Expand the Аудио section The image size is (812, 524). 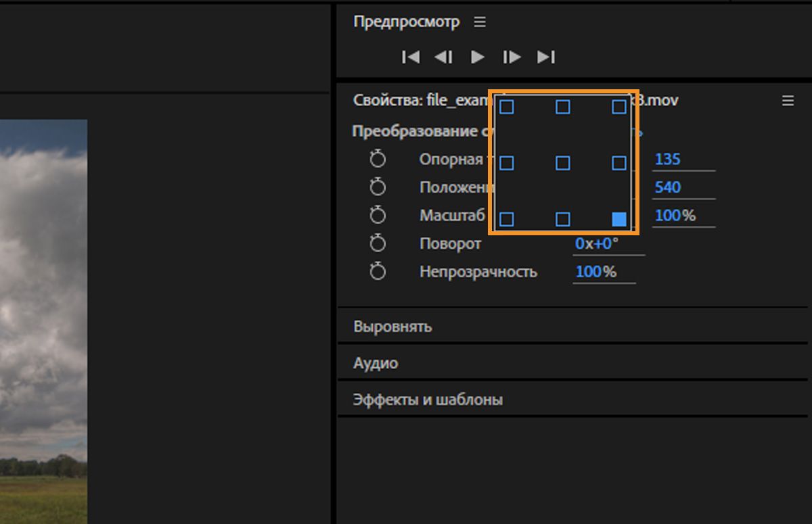[x=376, y=363]
